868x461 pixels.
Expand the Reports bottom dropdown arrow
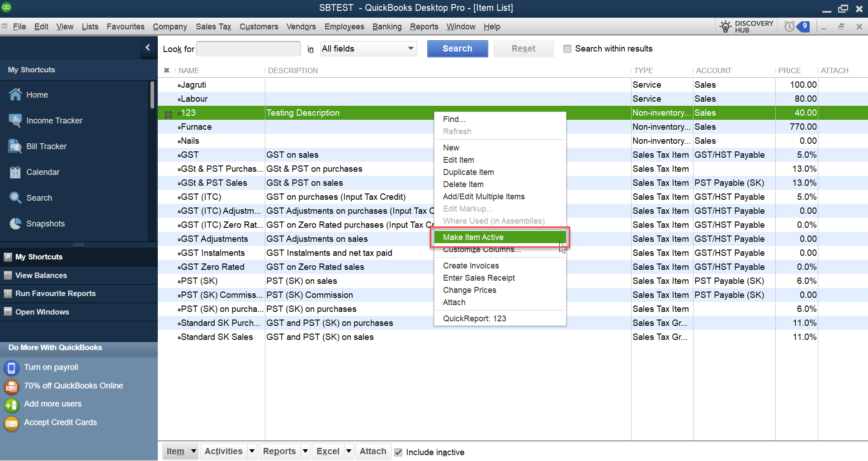click(x=306, y=451)
